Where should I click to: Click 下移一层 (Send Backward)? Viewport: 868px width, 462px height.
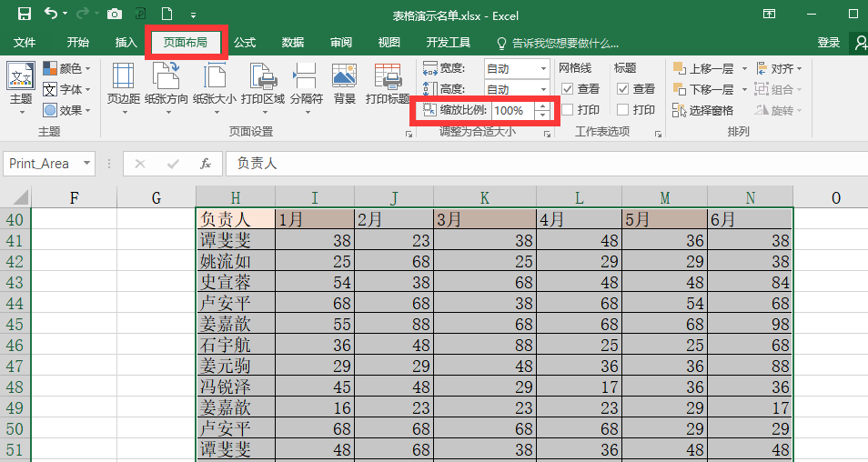pos(704,89)
